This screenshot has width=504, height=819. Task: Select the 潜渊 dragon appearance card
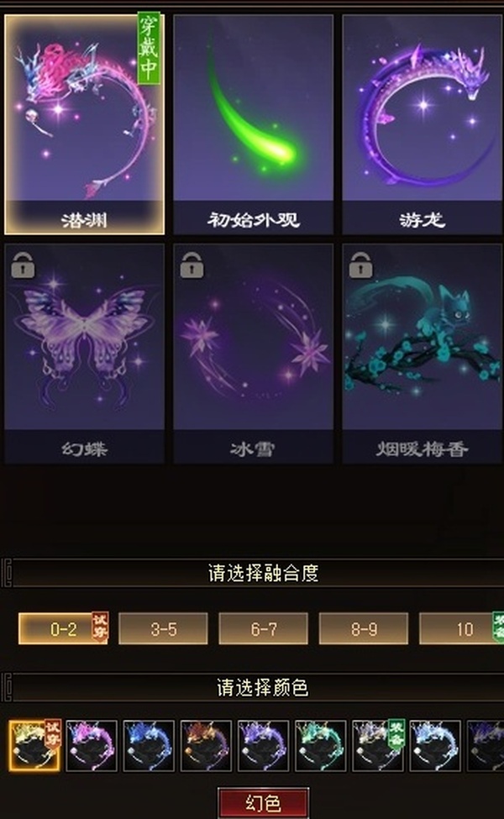(x=84, y=124)
